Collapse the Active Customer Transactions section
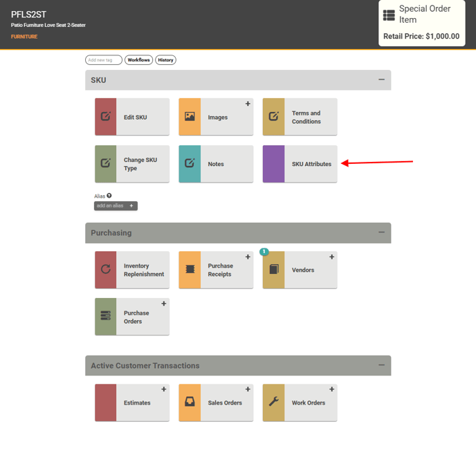476x453 pixels. click(381, 365)
